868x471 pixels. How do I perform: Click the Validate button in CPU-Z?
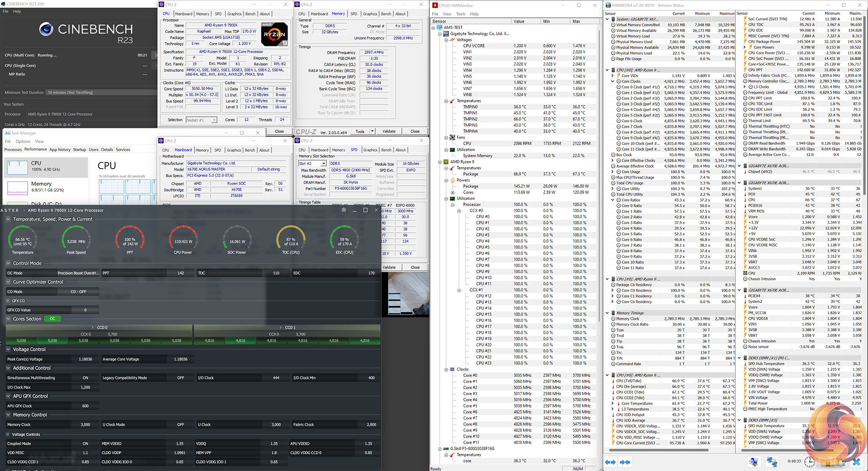[389, 132]
